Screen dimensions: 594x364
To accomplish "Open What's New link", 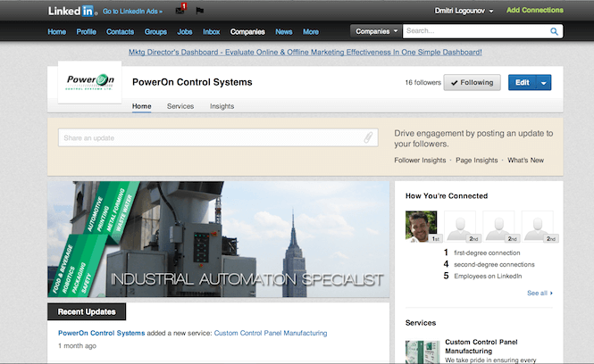I will point(526,160).
